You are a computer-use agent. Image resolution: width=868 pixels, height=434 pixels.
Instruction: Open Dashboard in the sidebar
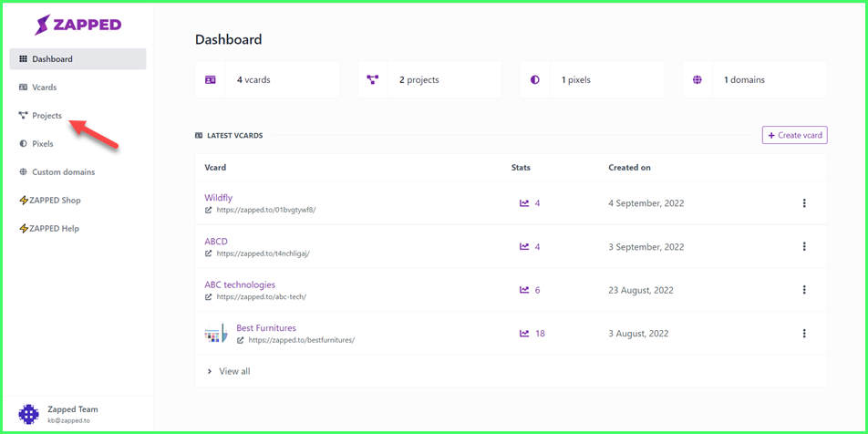pyautogui.click(x=78, y=58)
